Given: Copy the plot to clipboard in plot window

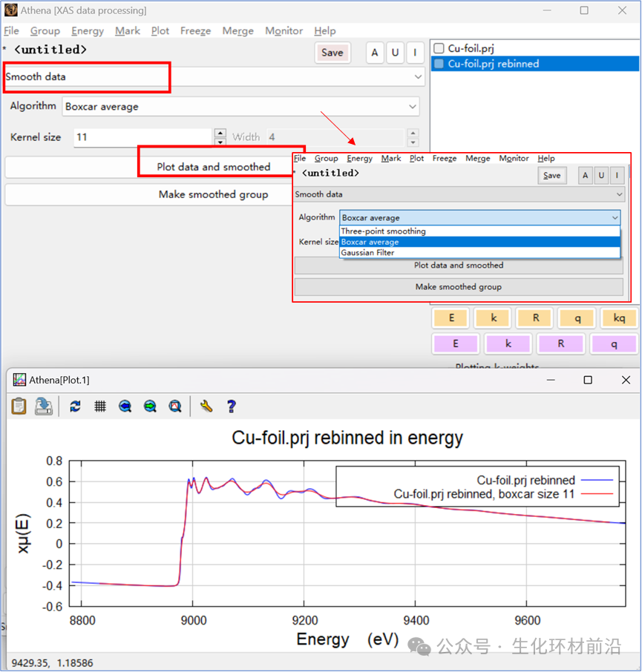Looking at the screenshot, I should [19, 406].
